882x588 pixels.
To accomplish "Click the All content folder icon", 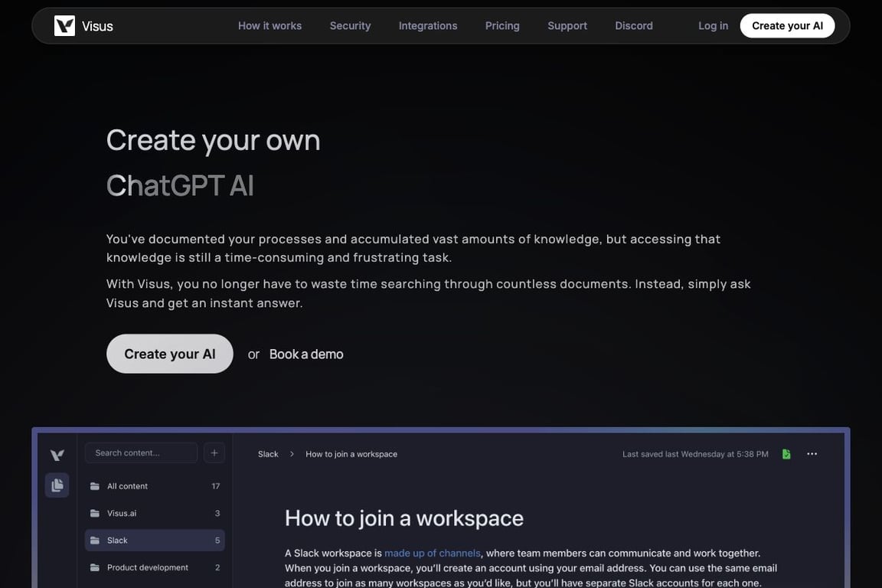I will pos(95,486).
